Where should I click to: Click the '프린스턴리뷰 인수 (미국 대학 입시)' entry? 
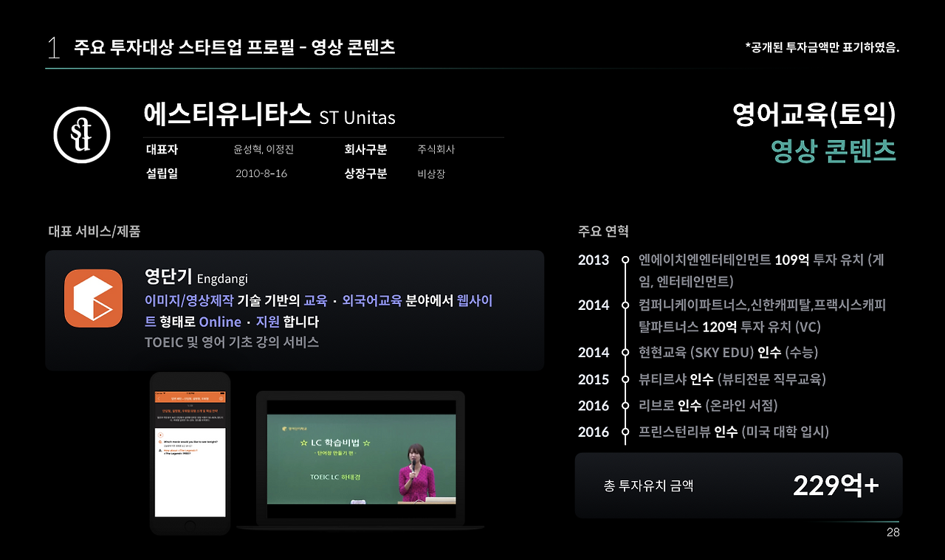click(734, 432)
